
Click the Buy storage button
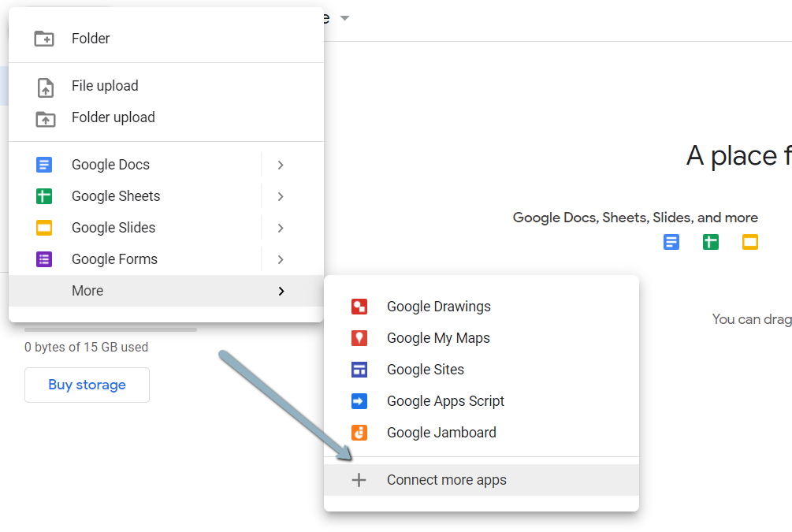[87, 385]
